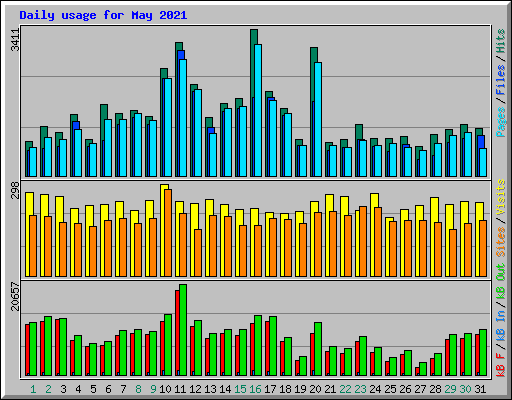Click the Hits legend label
Image resolution: width=512 pixels, height=400 pixels.
pos(500,41)
